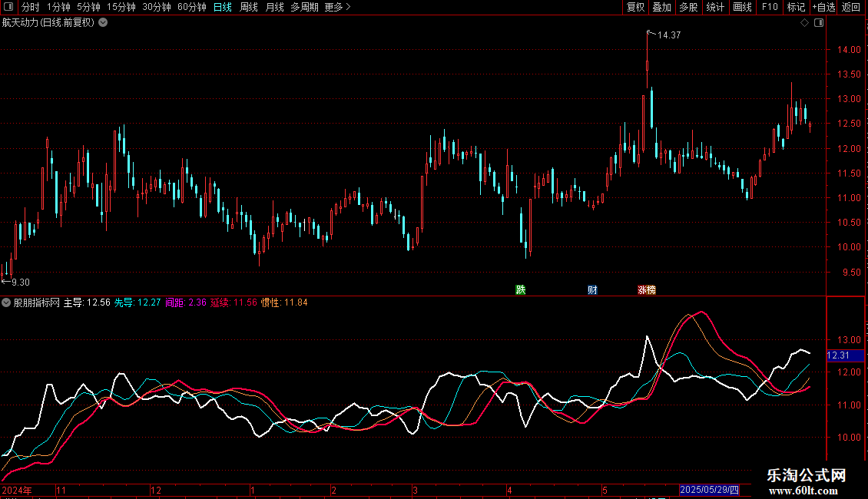
Task: Click the 2024年 label on the time axis
Action: tap(17, 490)
